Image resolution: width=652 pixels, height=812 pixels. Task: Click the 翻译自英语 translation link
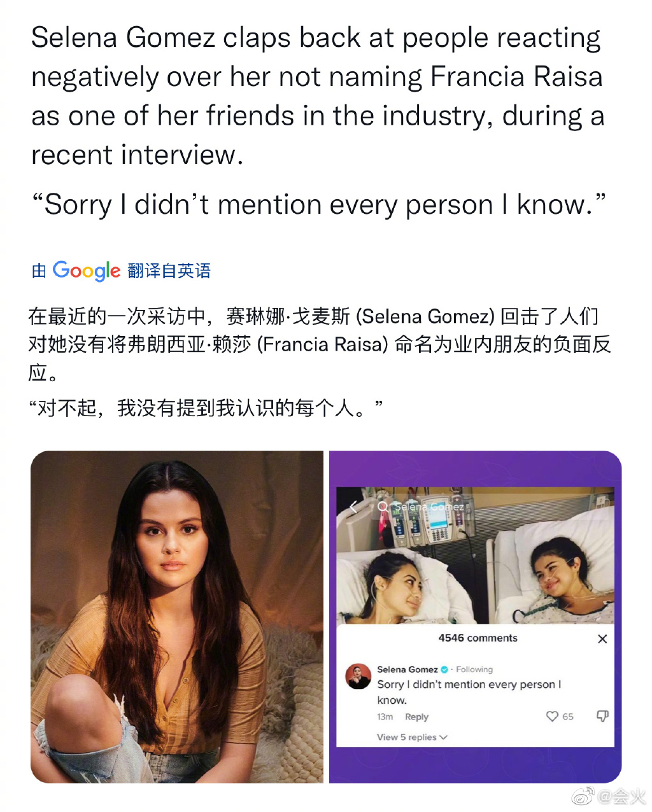[x=169, y=271]
